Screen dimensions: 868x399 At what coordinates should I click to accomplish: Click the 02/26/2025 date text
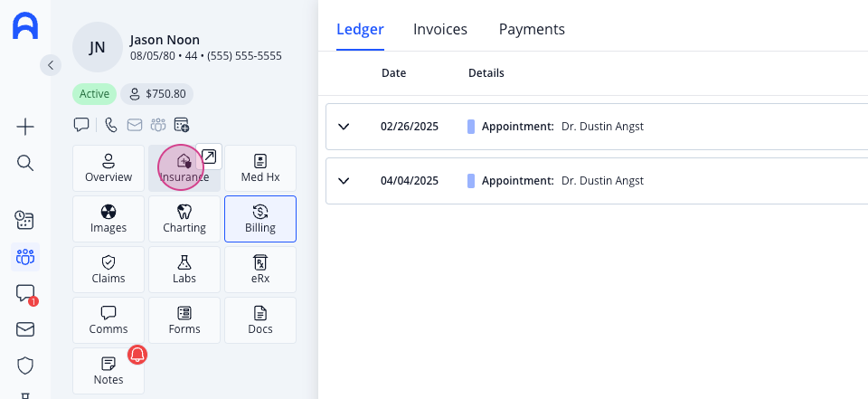(x=410, y=127)
